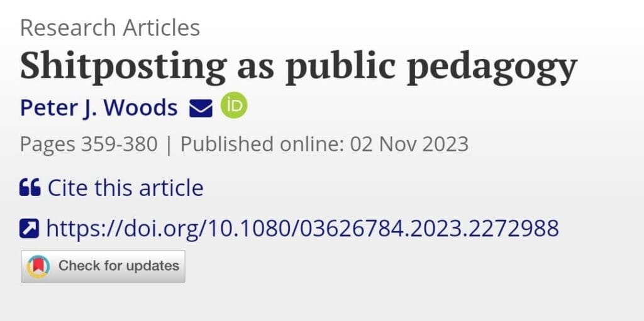Open author Peter J. Woods profile link
Screen dimensions: 644x321
click(99, 108)
